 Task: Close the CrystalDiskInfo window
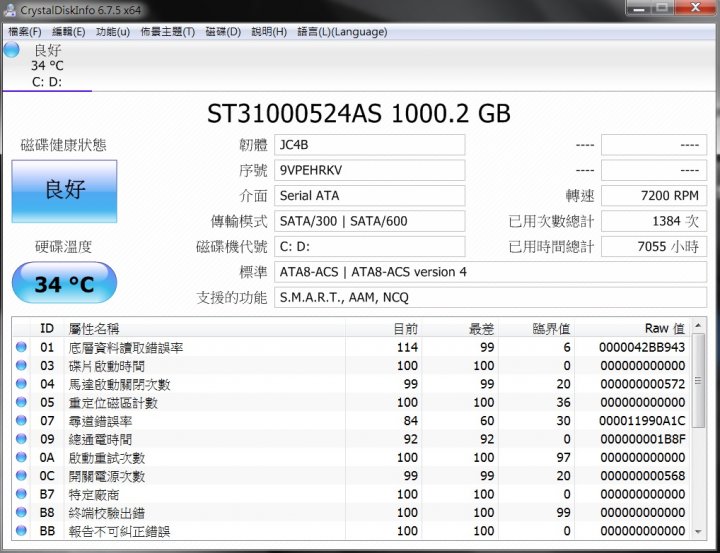point(695,7)
